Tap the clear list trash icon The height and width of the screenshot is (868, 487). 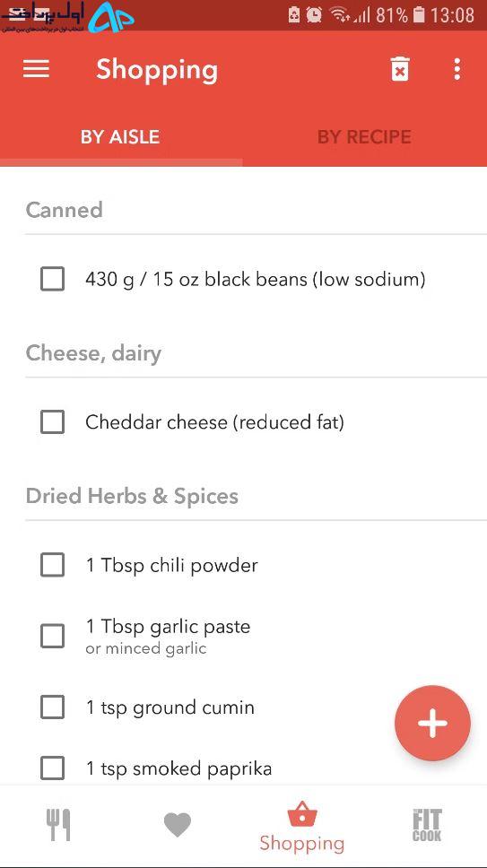400,69
